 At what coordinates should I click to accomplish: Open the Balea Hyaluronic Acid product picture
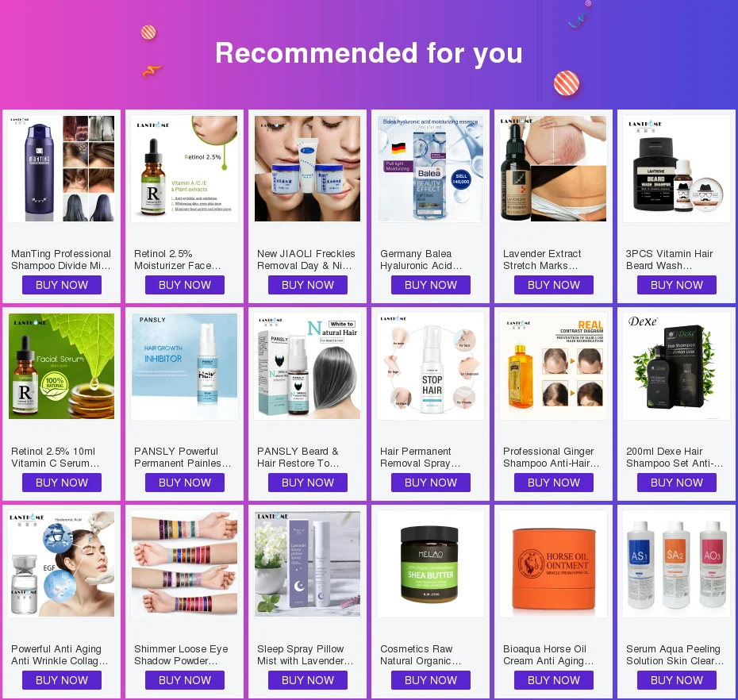click(x=431, y=168)
